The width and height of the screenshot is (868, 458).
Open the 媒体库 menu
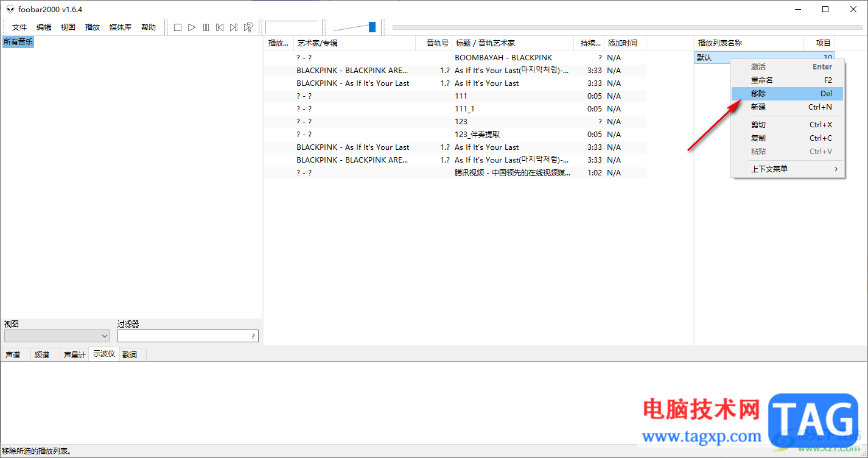(121, 27)
